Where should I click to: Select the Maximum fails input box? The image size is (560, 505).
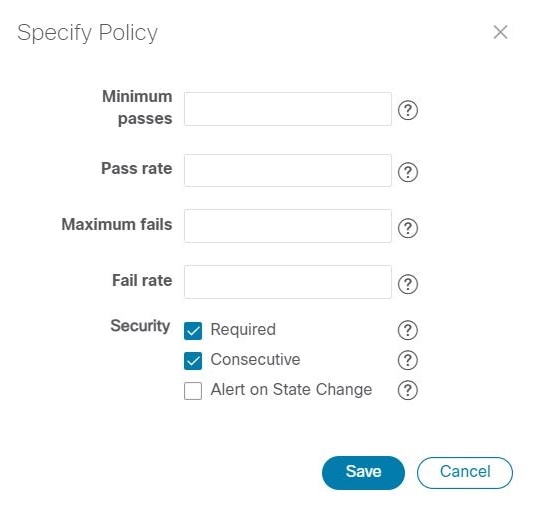288,226
